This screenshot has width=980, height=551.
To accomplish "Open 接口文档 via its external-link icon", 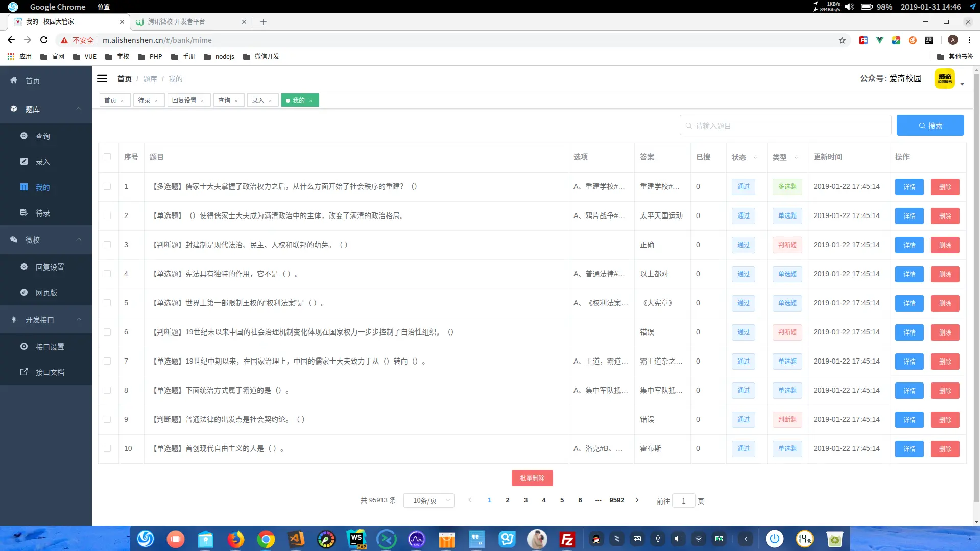I will click(x=23, y=372).
